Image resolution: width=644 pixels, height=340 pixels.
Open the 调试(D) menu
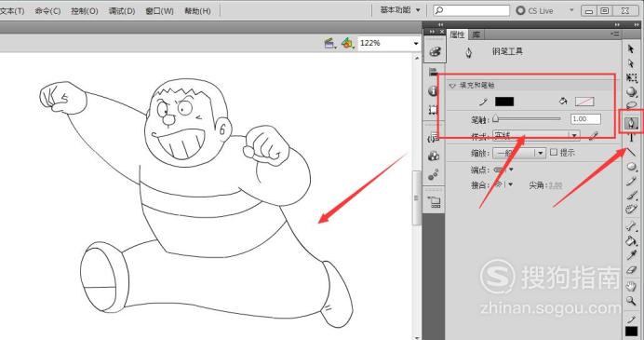[122, 11]
